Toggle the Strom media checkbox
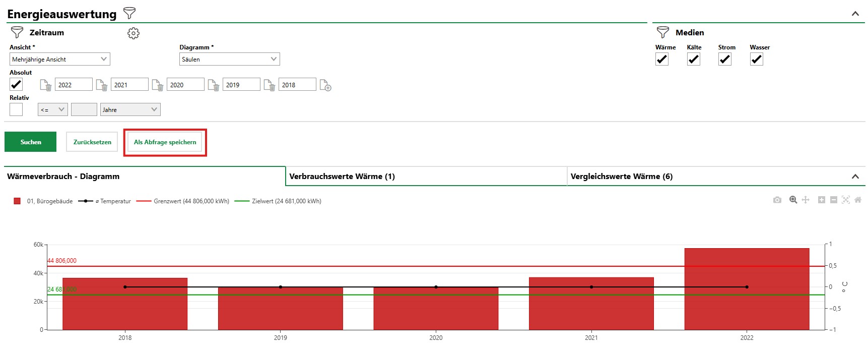Screen dimensions: 868x348 725,59
